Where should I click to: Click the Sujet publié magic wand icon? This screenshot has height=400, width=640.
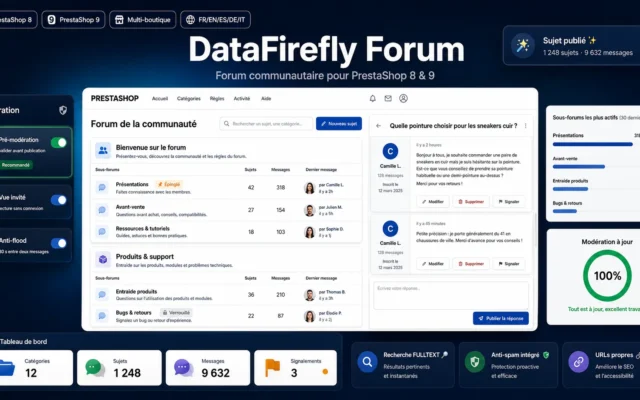(522, 45)
